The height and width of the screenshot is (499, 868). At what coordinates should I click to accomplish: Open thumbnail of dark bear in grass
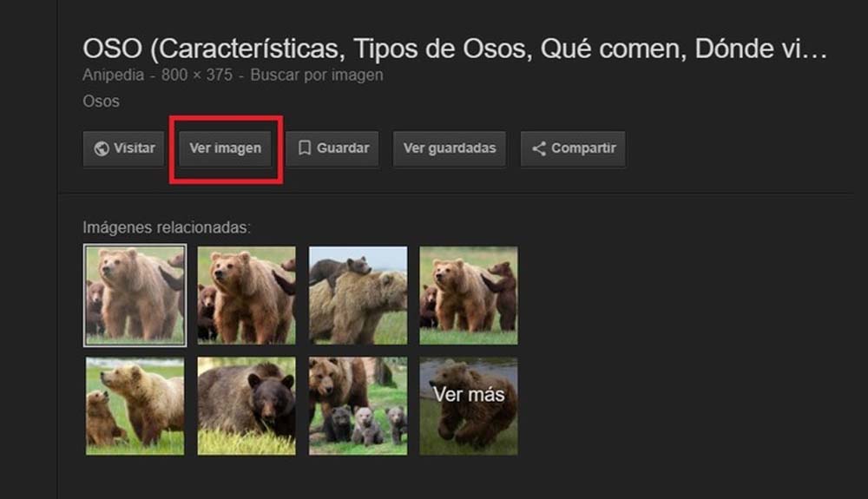[247, 406]
